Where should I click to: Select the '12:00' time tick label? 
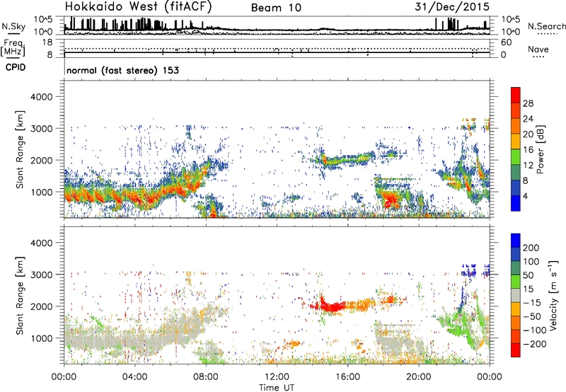tap(277, 377)
